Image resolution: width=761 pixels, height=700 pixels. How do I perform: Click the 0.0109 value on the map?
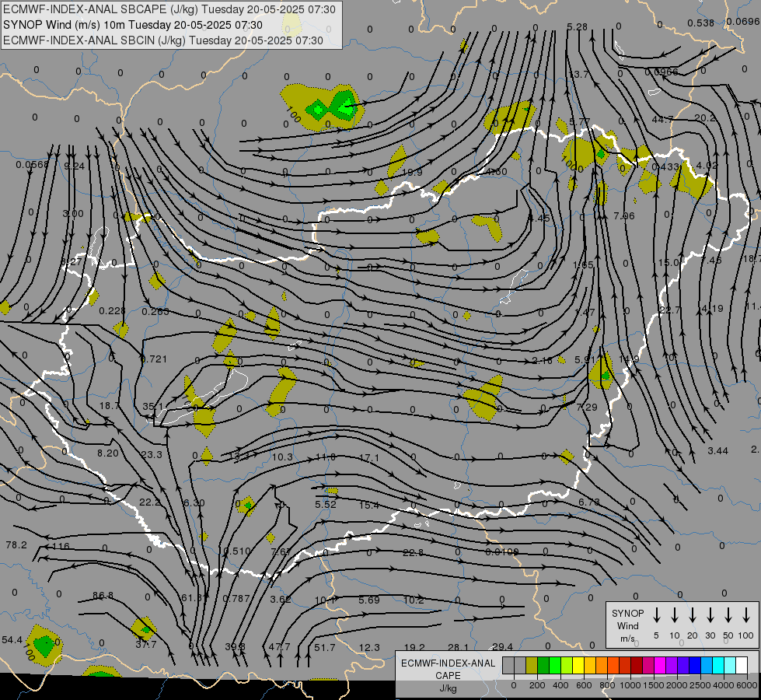coord(502,552)
